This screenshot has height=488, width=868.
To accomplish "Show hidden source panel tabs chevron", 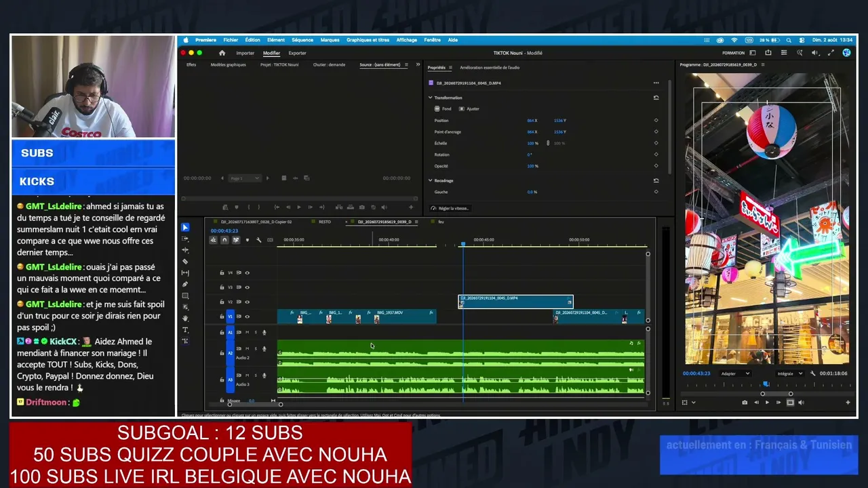I will pos(417,65).
